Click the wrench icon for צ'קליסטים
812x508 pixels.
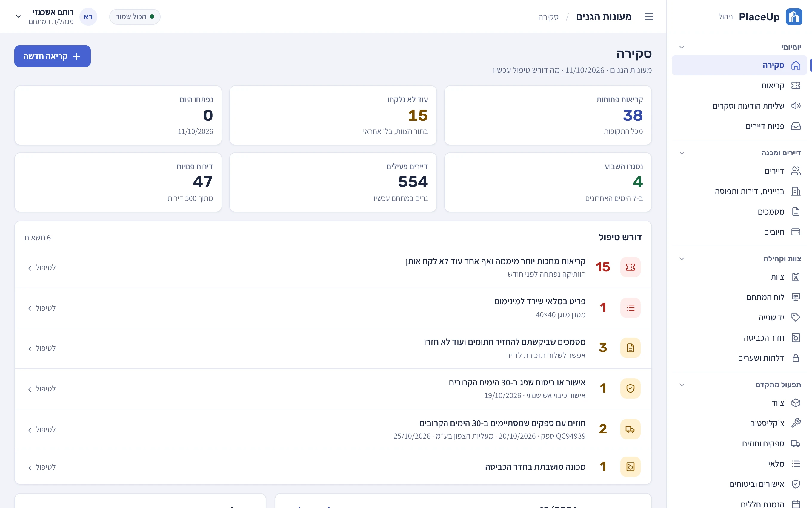(x=796, y=423)
